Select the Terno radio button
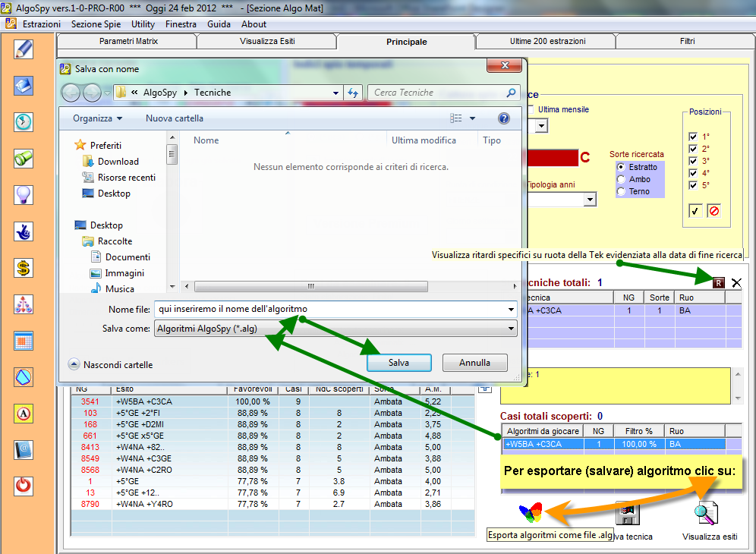Viewport: 756px width, 554px height. [621, 191]
